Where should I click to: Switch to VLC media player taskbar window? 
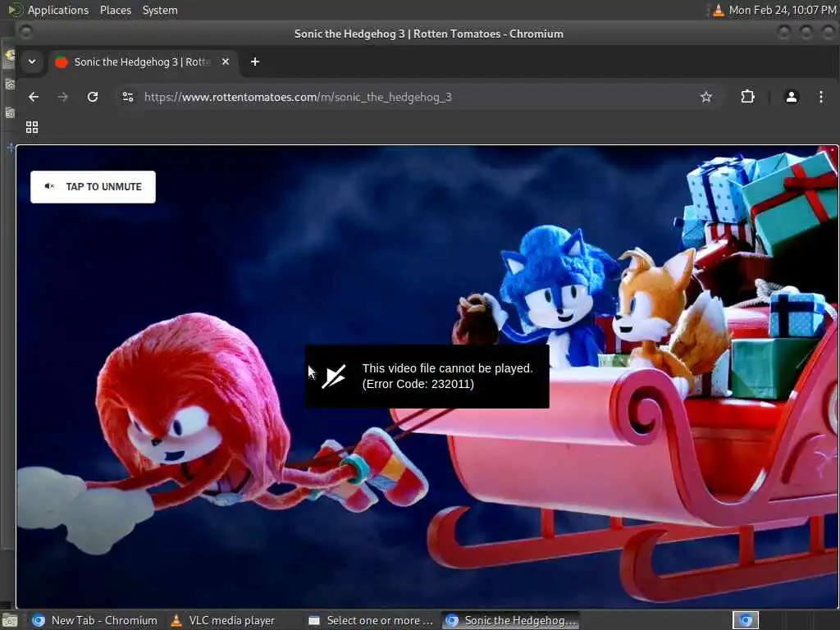click(x=223, y=620)
